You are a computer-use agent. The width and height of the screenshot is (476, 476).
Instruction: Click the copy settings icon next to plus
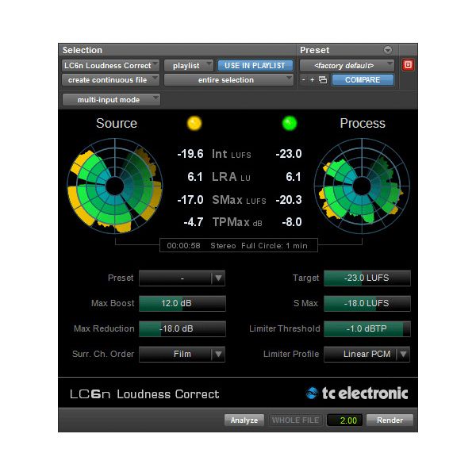(323, 80)
